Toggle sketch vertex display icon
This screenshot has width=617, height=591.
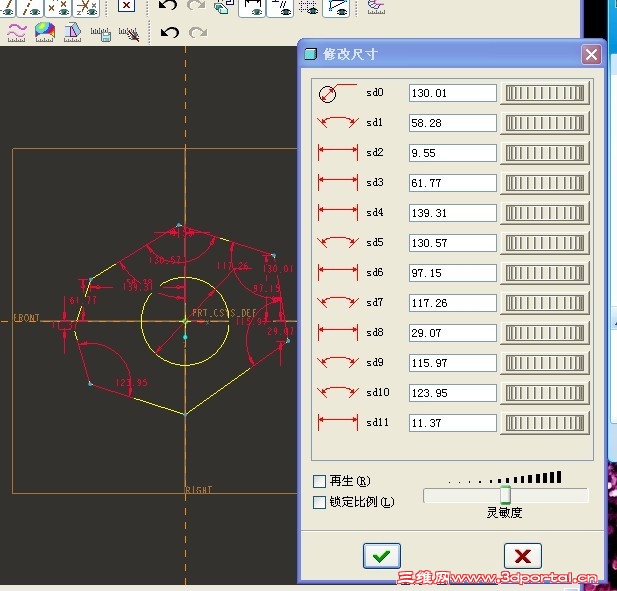pos(336,7)
